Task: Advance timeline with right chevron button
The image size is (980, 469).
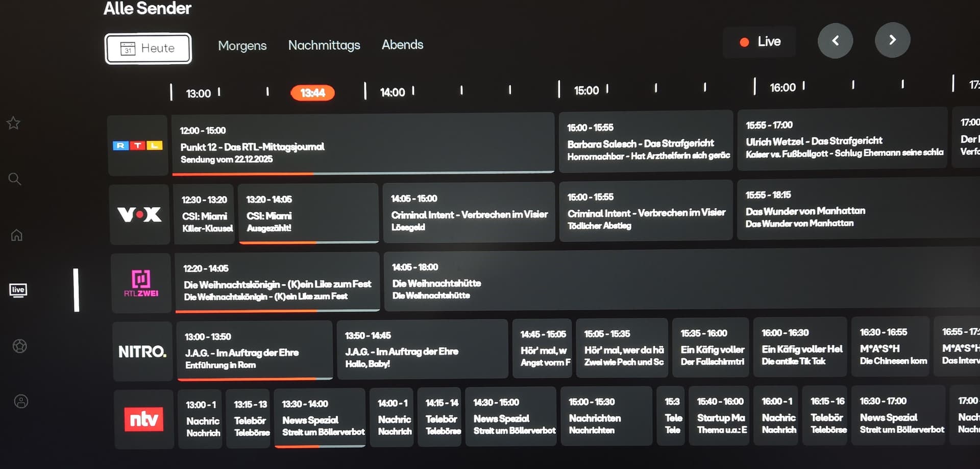Action: (x=892, y=40)
